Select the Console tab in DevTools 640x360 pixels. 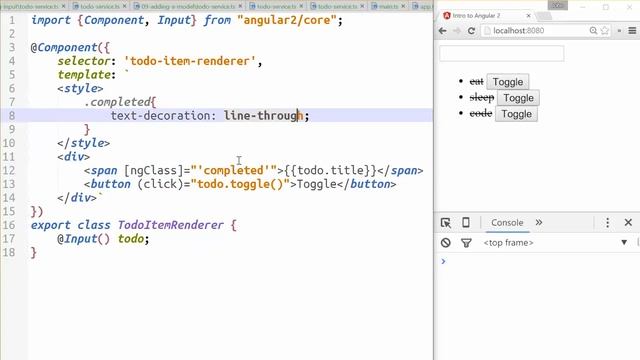[x=507, y=222]
